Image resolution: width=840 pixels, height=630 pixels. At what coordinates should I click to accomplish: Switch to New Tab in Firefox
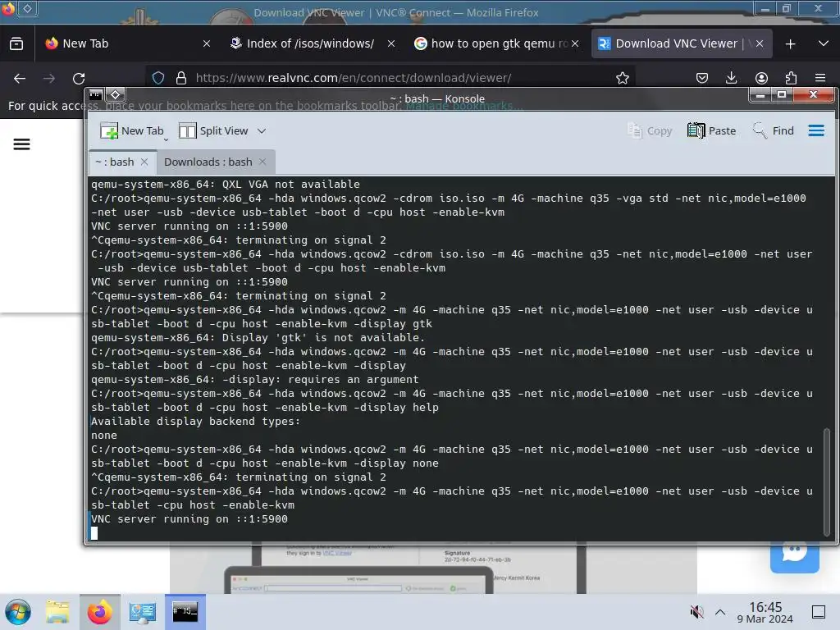[128, 44]
